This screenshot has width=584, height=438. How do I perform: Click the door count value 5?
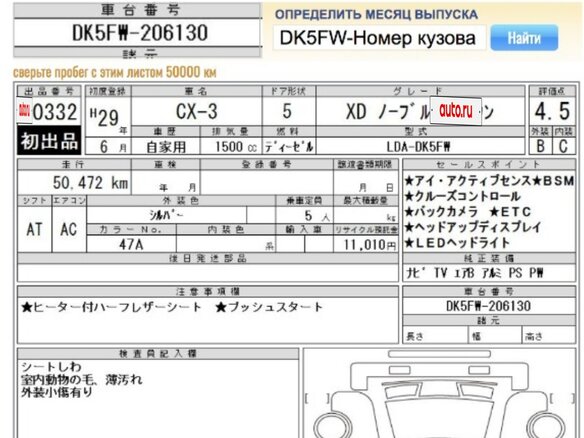click(287, 111)
